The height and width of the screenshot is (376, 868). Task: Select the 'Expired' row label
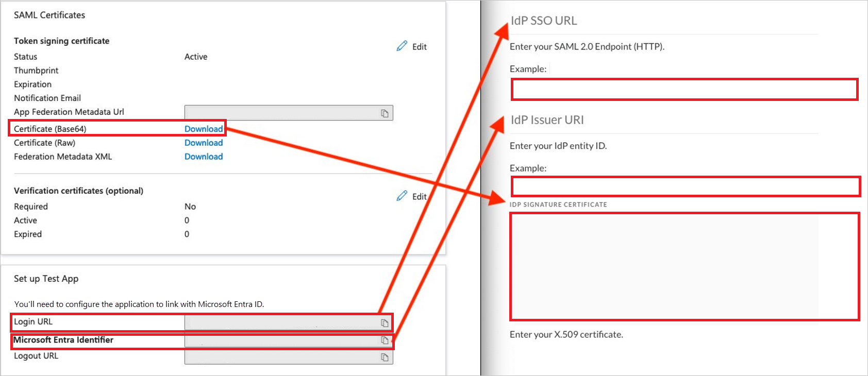(28, 234)
